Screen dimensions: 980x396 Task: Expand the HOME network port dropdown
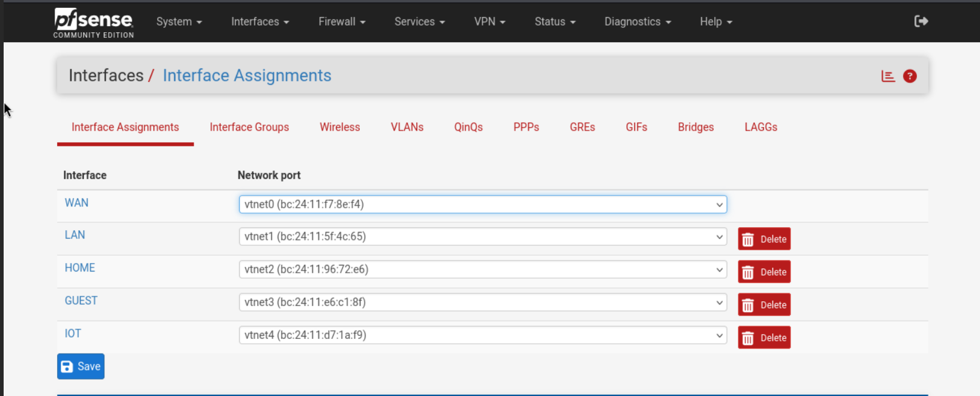483,269
